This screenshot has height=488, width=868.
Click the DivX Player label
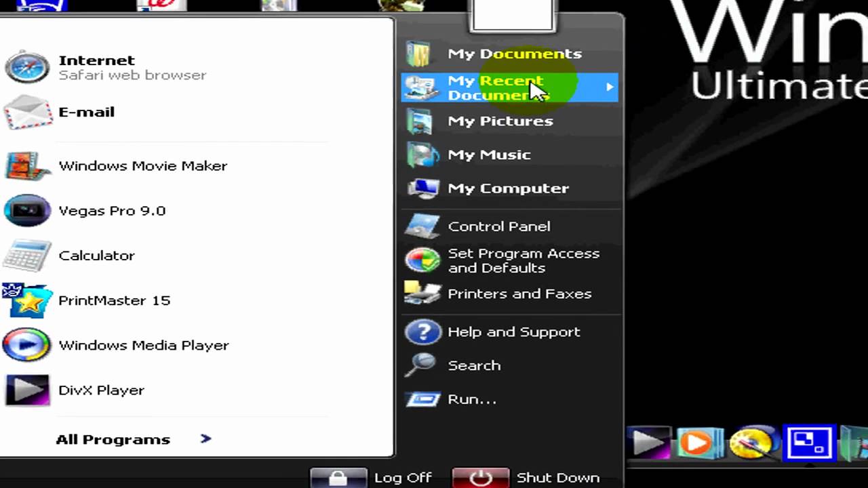101,390
